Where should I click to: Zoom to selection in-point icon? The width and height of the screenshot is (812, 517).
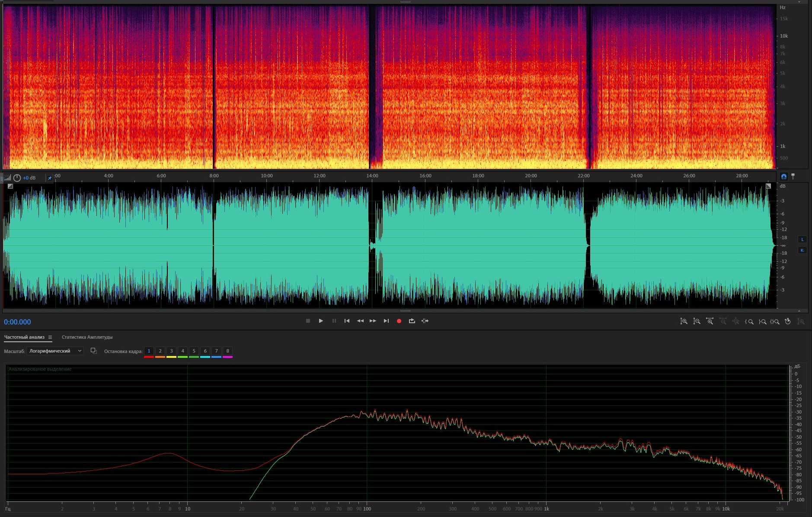point(749,321)
